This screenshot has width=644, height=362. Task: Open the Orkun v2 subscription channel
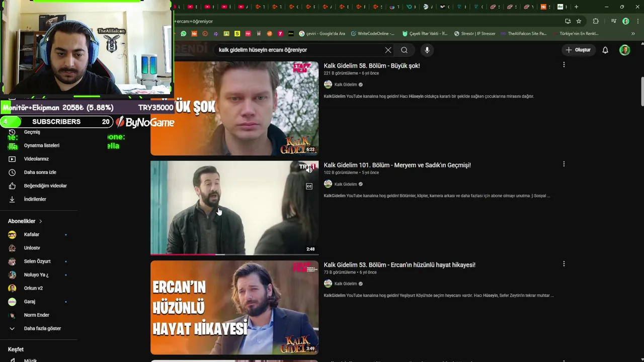tap(33, 288)
